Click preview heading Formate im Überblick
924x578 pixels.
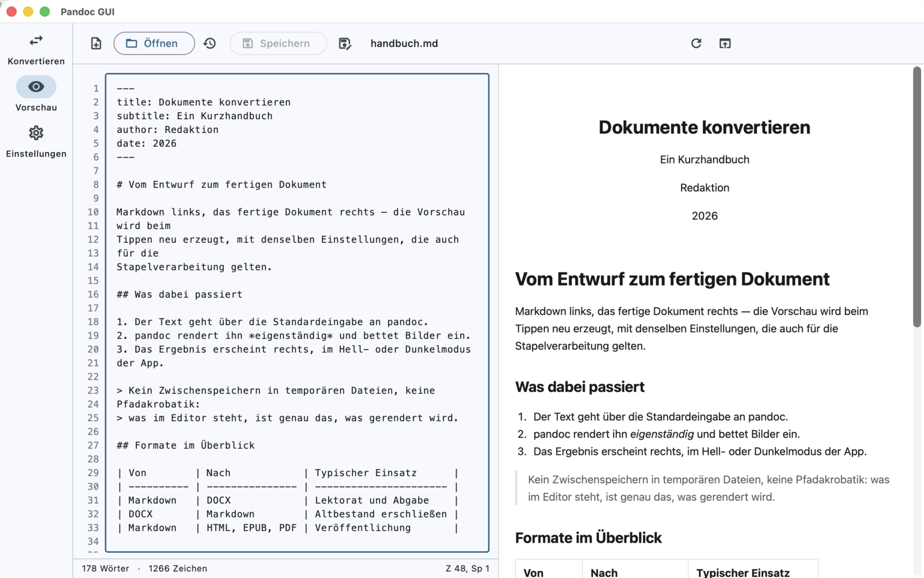[x=588, y=538]
